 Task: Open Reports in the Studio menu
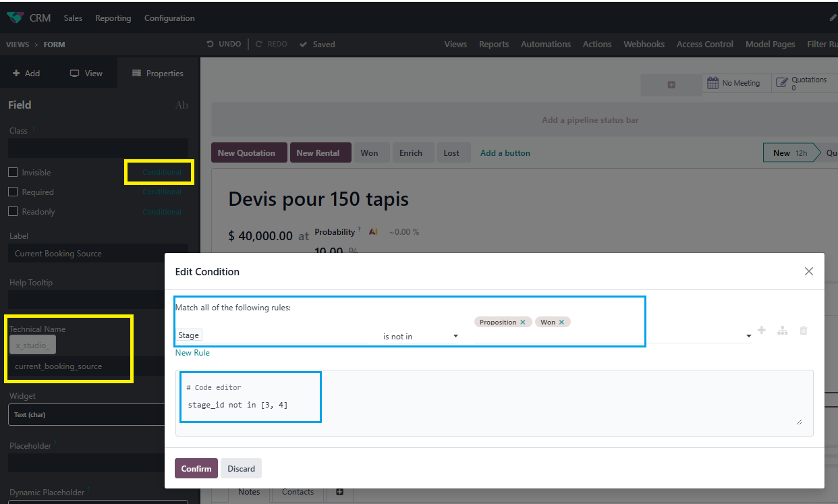[x=494, y=44]
